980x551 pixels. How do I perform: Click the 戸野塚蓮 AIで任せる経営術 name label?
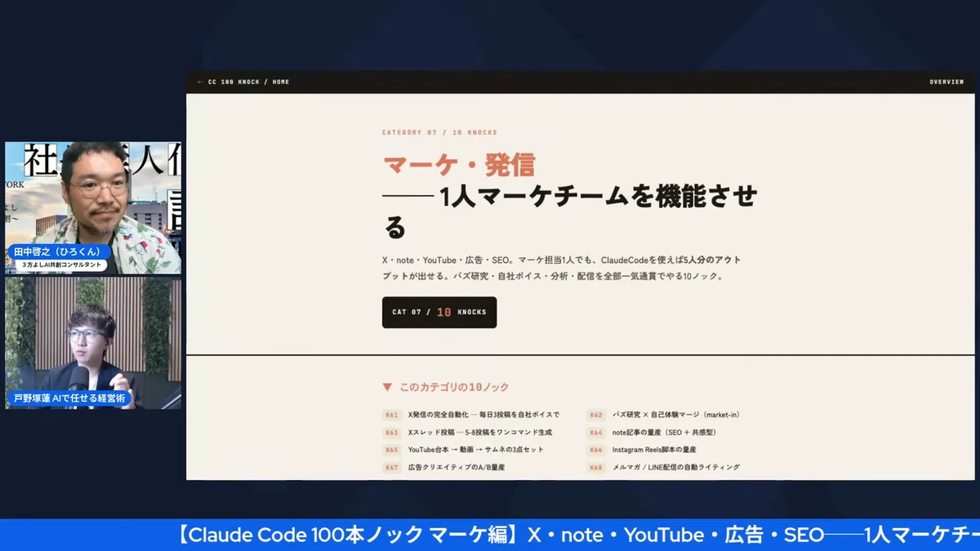69,398
